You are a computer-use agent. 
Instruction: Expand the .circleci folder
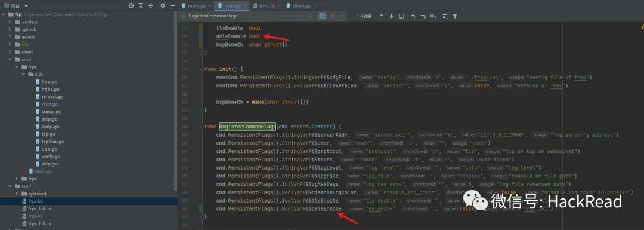pos(10,22)
